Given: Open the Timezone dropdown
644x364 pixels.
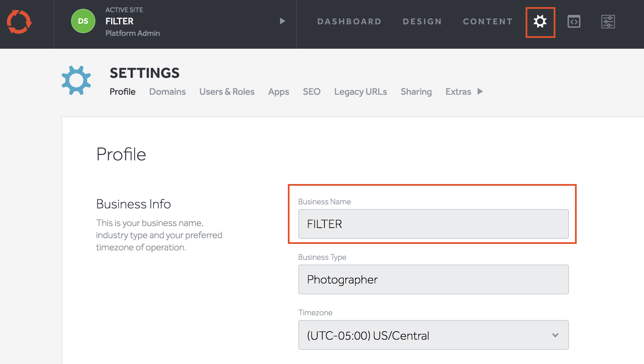Looking at the screenshot, I should 433,335.
